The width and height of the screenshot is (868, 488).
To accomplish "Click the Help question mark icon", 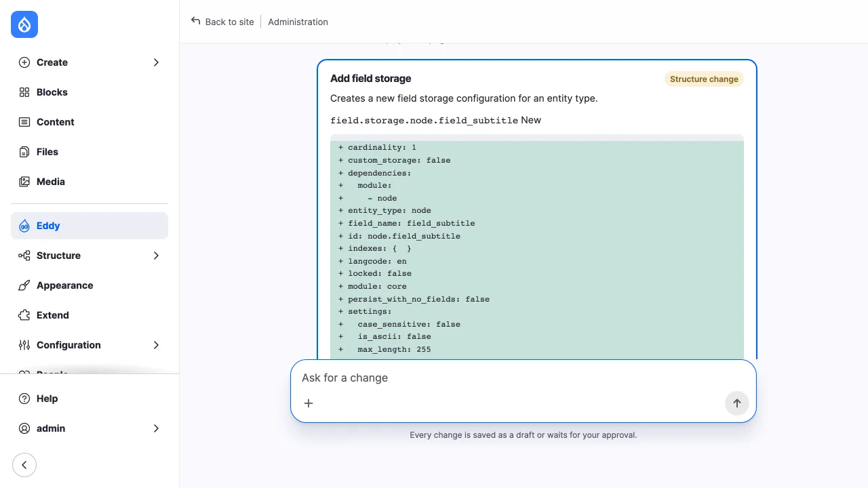I will (x=24, y=399).
